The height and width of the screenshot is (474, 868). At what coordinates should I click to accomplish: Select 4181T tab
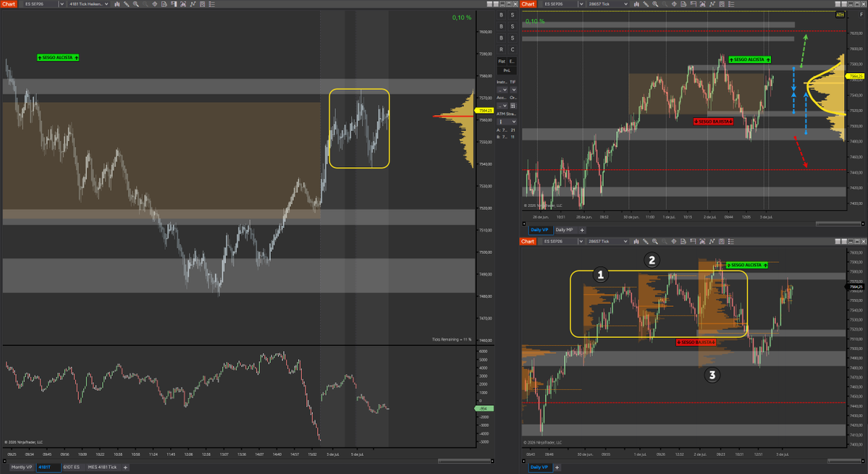click(x=48, y=467)
